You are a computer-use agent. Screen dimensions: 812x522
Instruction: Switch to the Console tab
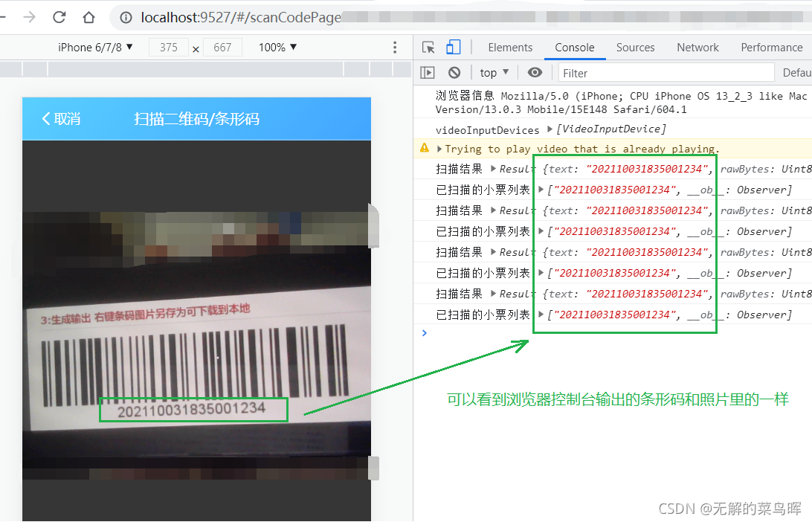point(575,48)
